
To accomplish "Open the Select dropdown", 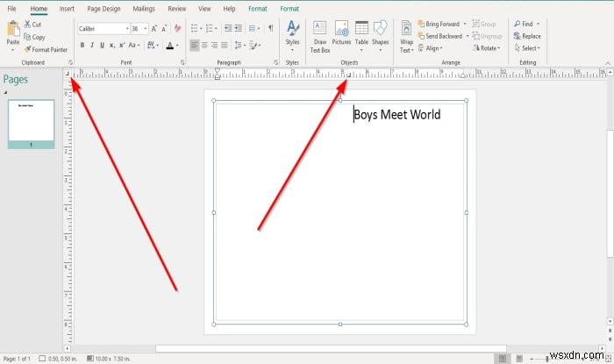I will pyautogui.click(x=527, y=48).
